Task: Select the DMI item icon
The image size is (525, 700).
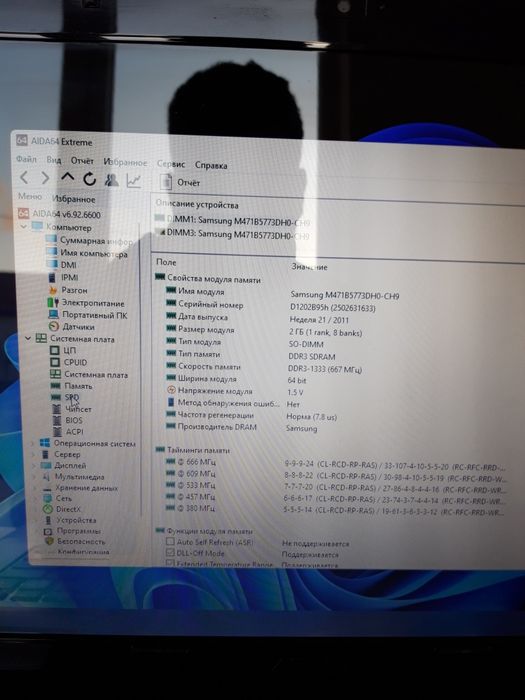Action: [53, 264]
